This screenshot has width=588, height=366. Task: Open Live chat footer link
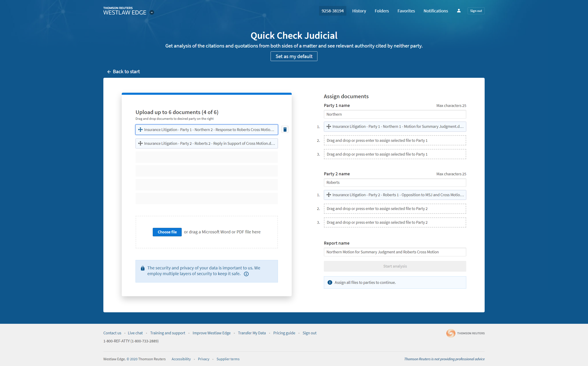135,333
